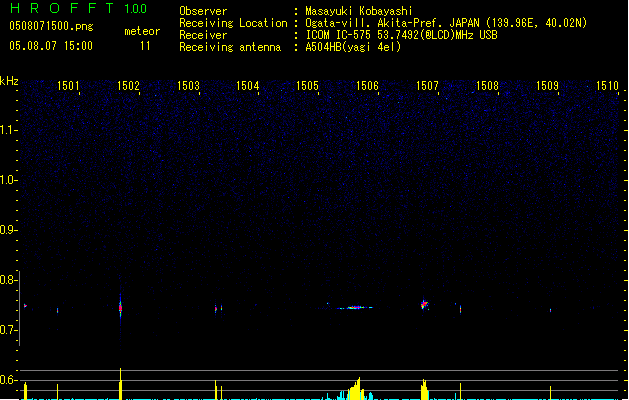This screenshot has height=400, width=629.
Task: Click the 1503 time axis marker
Action: [188, 86]
